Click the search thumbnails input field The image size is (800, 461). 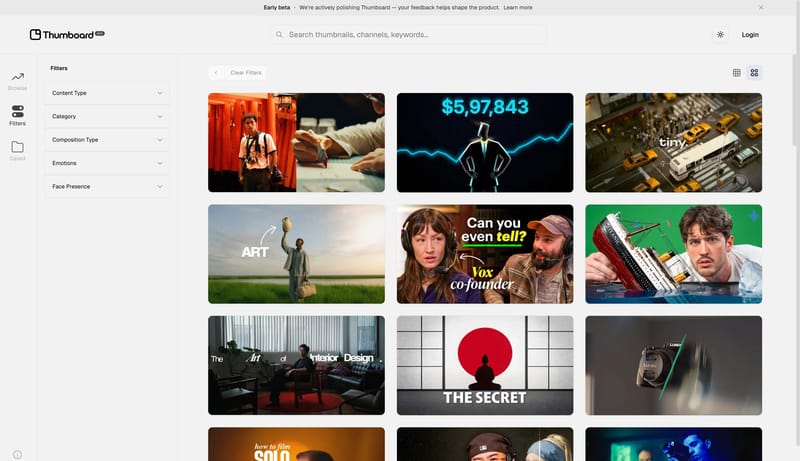(409, 35)
